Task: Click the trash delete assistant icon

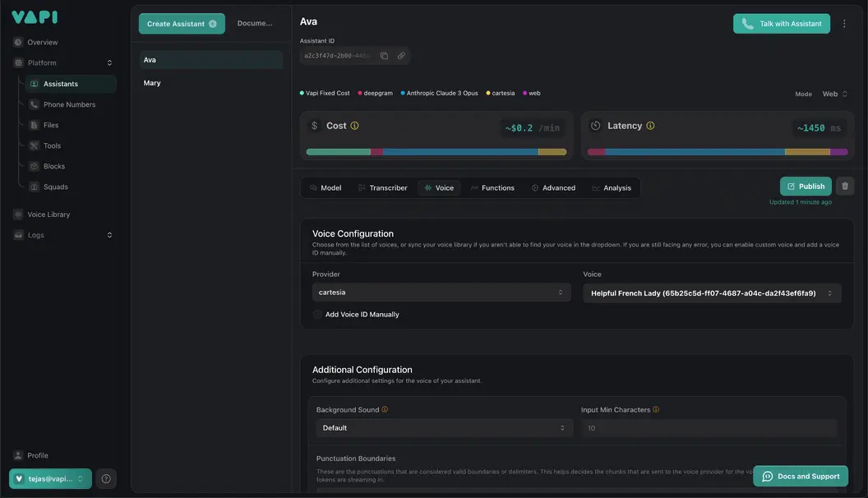Action: (845, 187)
